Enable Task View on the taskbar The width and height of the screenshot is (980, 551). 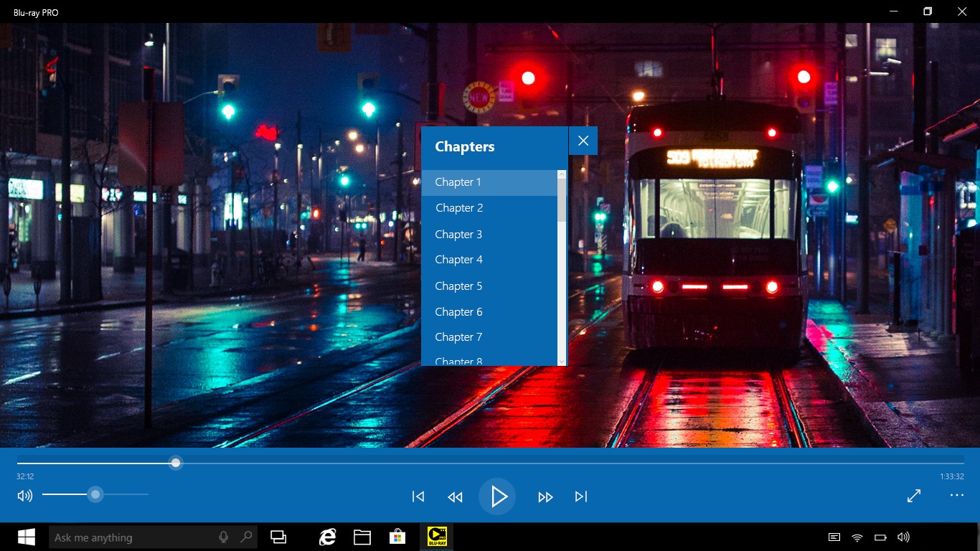[278, 537]
